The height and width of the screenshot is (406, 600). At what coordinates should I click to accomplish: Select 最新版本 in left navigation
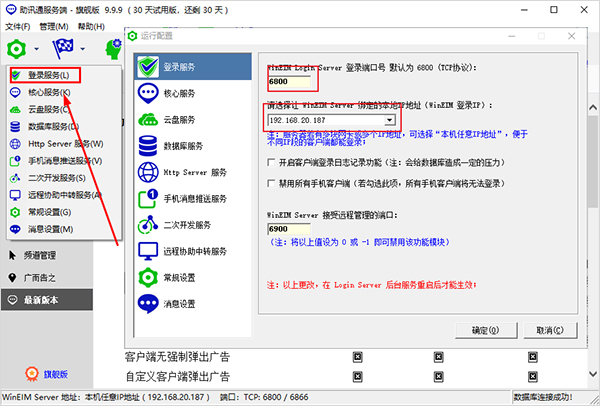(x=47, y=300)
